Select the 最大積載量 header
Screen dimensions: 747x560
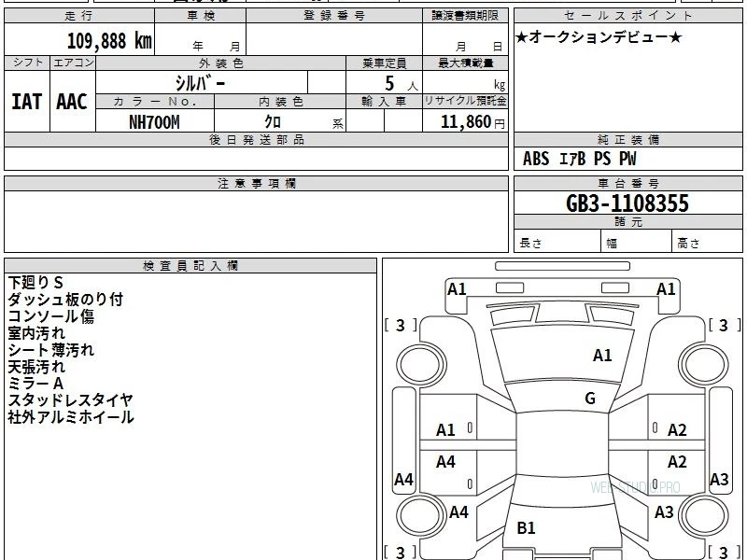[x=465, y=63]
